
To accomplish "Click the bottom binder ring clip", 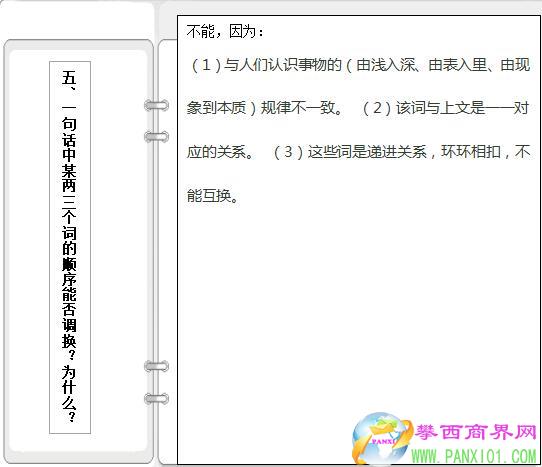I will pos(157,399).
